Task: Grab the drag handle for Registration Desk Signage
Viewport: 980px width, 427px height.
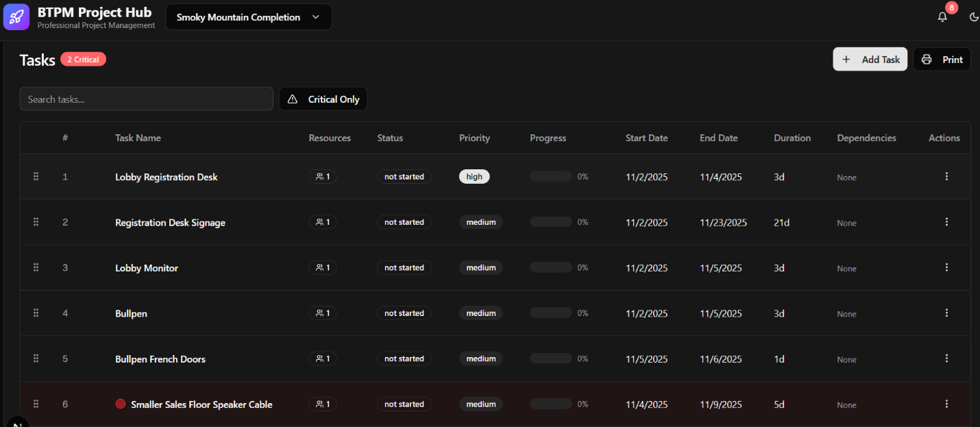Action: pyautogui.click(x=36, y=222)
